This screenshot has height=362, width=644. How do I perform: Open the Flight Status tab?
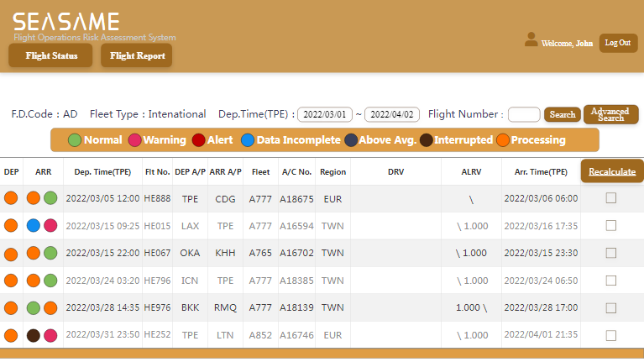[50, 55]
